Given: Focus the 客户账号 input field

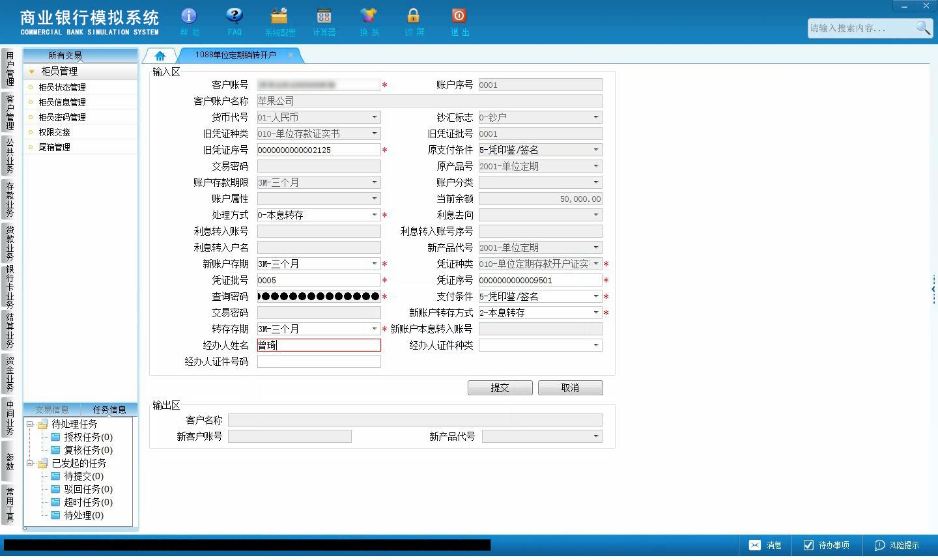Looking at the screenshot, I should pos(319,85).
